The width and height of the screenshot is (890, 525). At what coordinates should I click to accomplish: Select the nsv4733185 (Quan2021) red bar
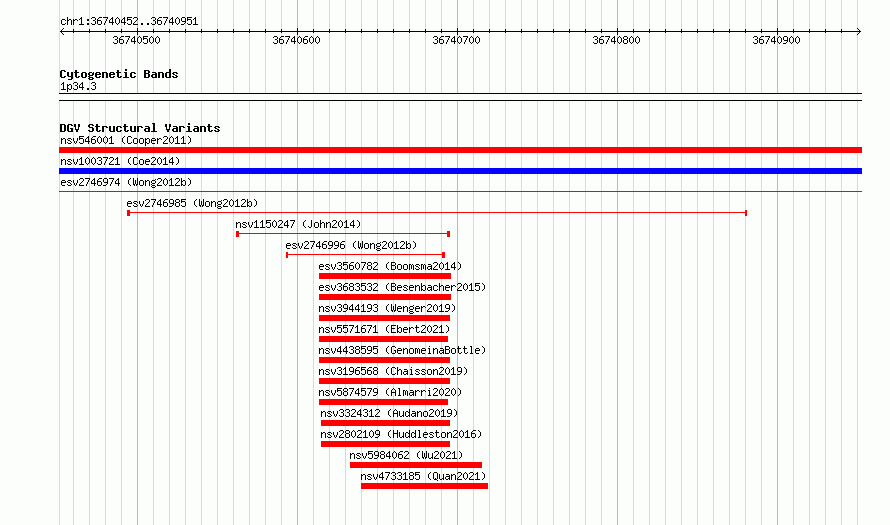(x=425, y=486)
